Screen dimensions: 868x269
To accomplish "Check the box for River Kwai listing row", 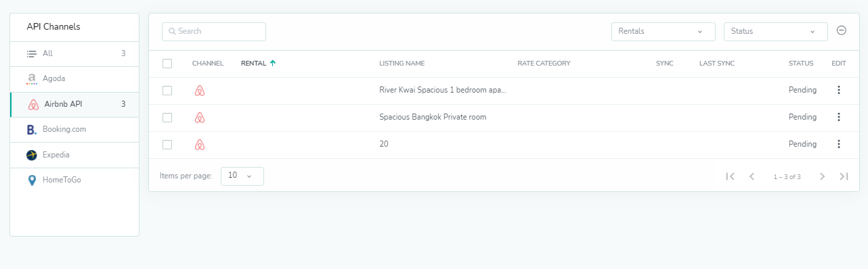I will (x=167, y=91).
